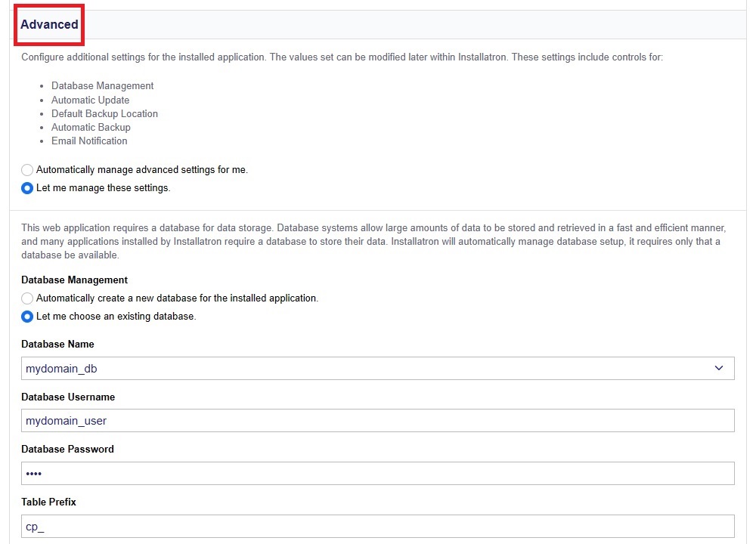Viewport: 756px width, 544px height.
Task: Click the masked password dots
Action: 34,473
